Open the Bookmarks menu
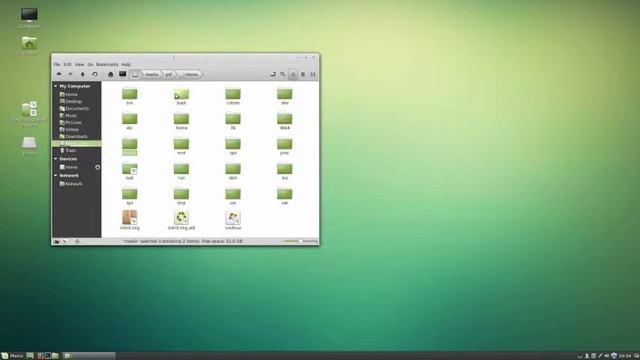Image resolution: width=640 pixels, height=360 pixels. (107, 64)
